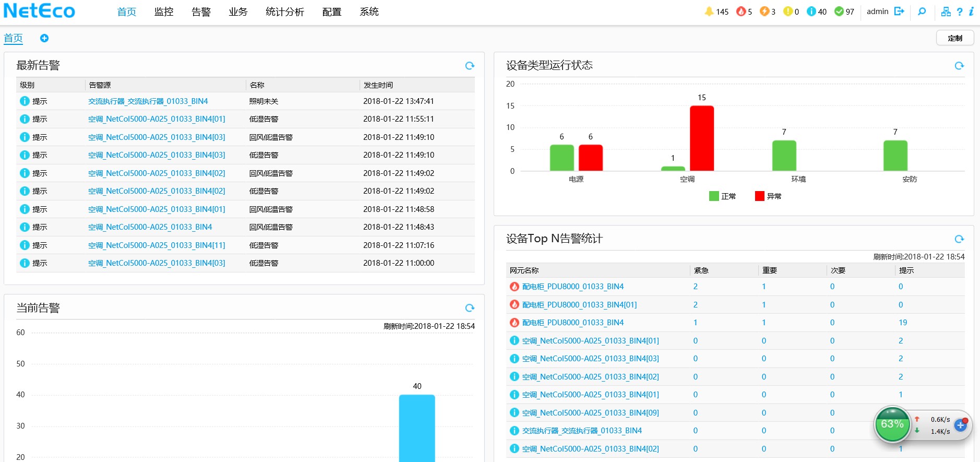Click the 发生时间 column header

pyautogui.click(x=378, y=85)
